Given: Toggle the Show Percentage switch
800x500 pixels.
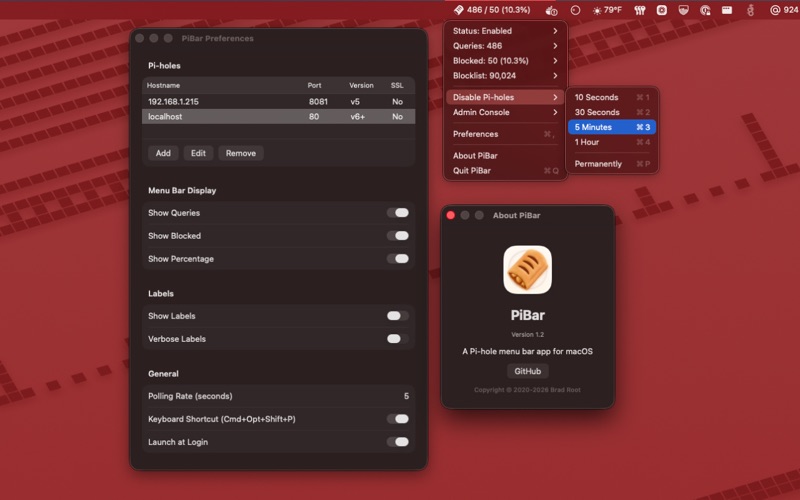Looking at the screenshot, I should [x=398, y=259].
